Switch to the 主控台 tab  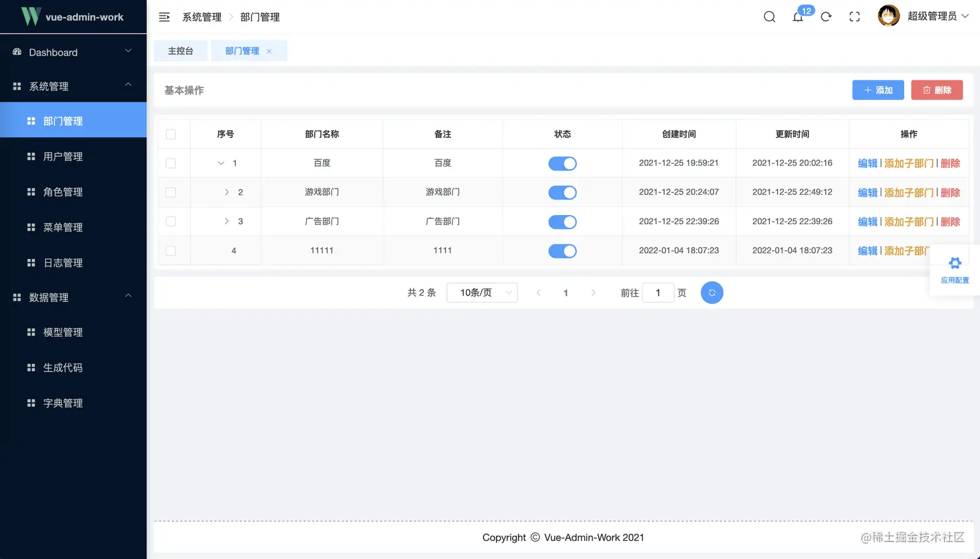pos(180,51)
